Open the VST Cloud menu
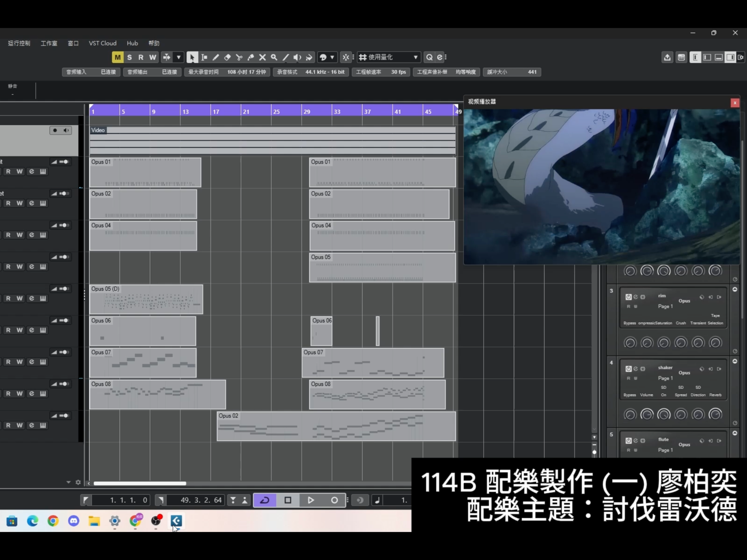 (x=102, y=43)
